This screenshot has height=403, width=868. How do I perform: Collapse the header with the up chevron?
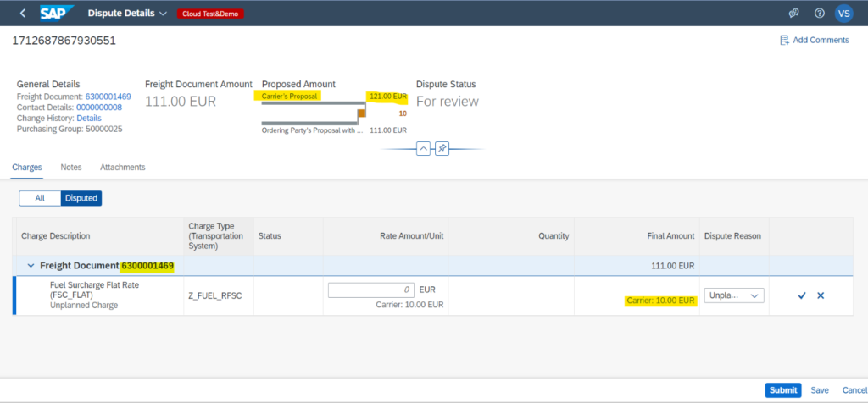(423, 148)
